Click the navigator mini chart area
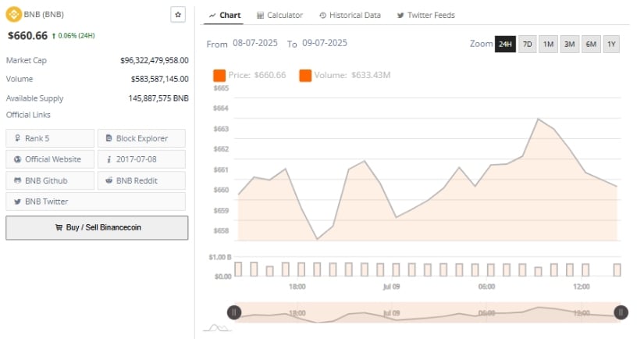The image size is (644, 339). [x=427, y=312]
